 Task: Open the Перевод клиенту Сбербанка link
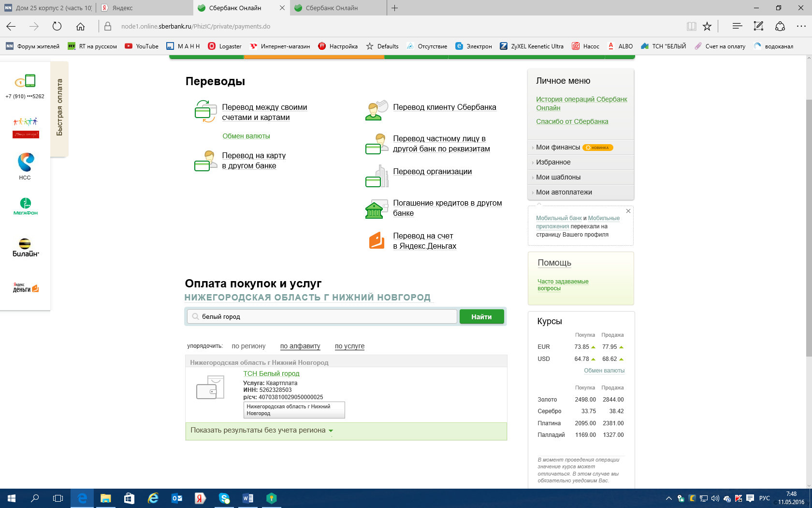pyautogui.click(x=444, y=107)
